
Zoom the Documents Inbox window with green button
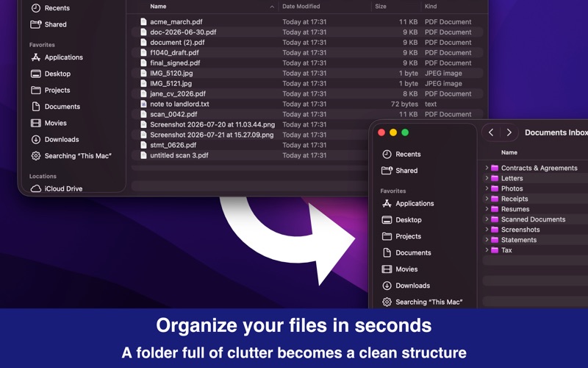405,132
